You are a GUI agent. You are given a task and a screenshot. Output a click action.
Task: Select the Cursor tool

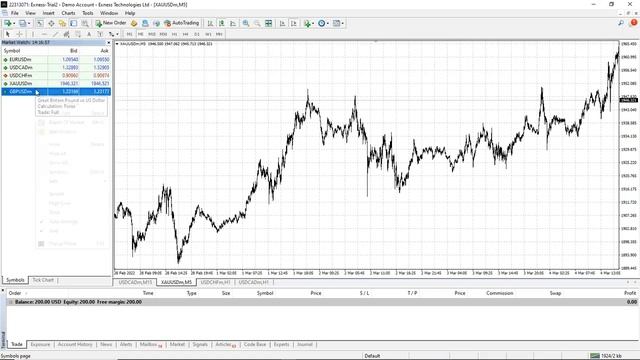[7, 34]
